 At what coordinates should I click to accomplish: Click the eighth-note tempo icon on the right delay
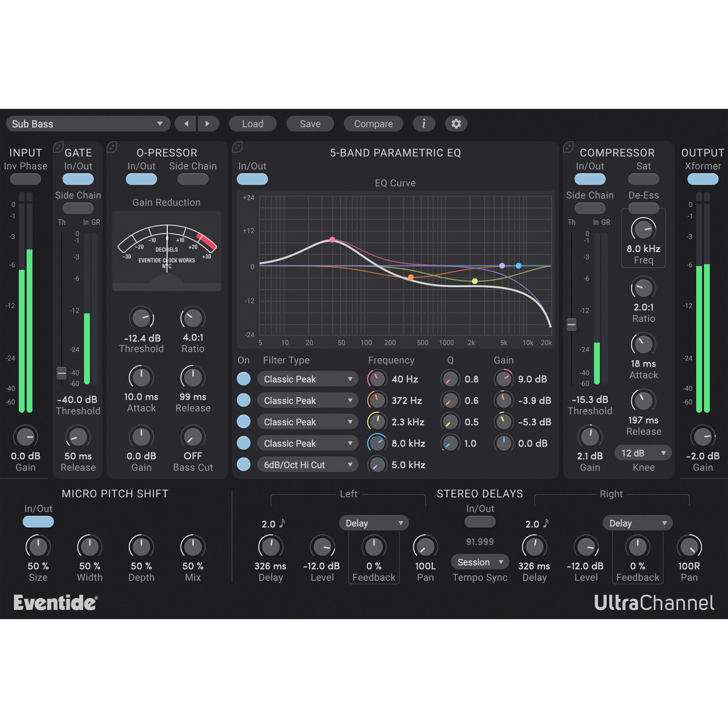point(546,523)
